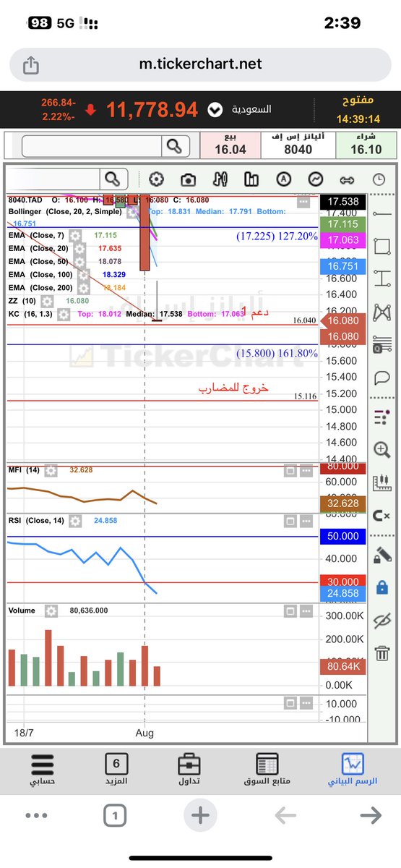Open EMA (Close, 7) settings gear
This screenshot has width=401, height=868.
tap(74, 236)
